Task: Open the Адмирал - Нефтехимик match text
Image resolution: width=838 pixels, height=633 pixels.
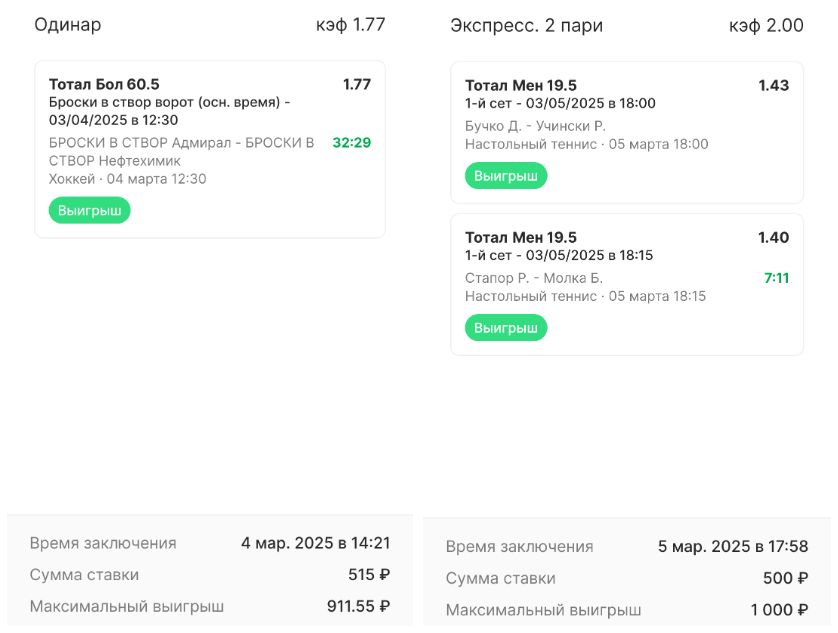Action: [181, 152]
